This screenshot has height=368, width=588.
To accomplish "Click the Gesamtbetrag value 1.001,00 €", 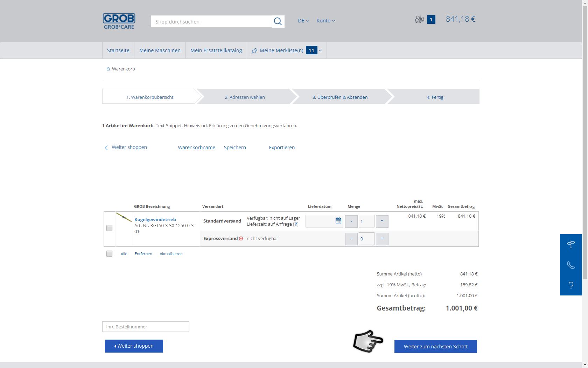I will point(462,308).
